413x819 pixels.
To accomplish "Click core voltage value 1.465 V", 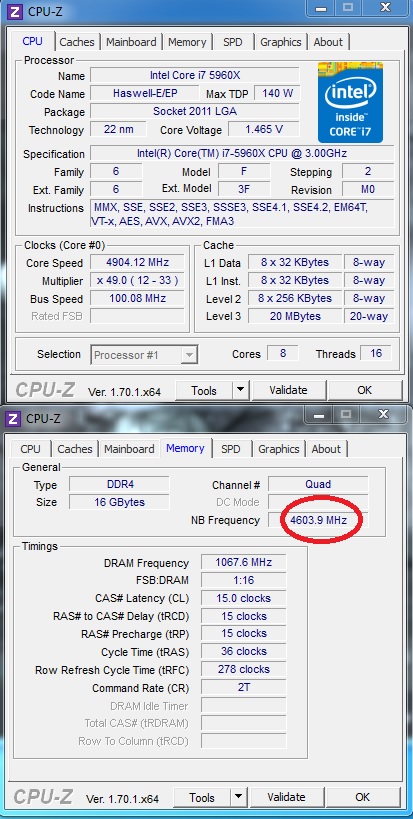I will pyautogui.click(x=264, y=129).
